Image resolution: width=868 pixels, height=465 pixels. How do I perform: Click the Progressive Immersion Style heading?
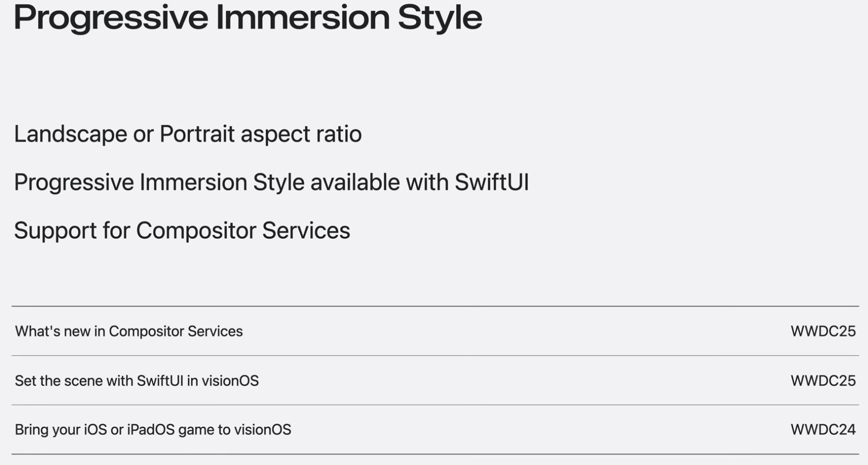[248, 18]
